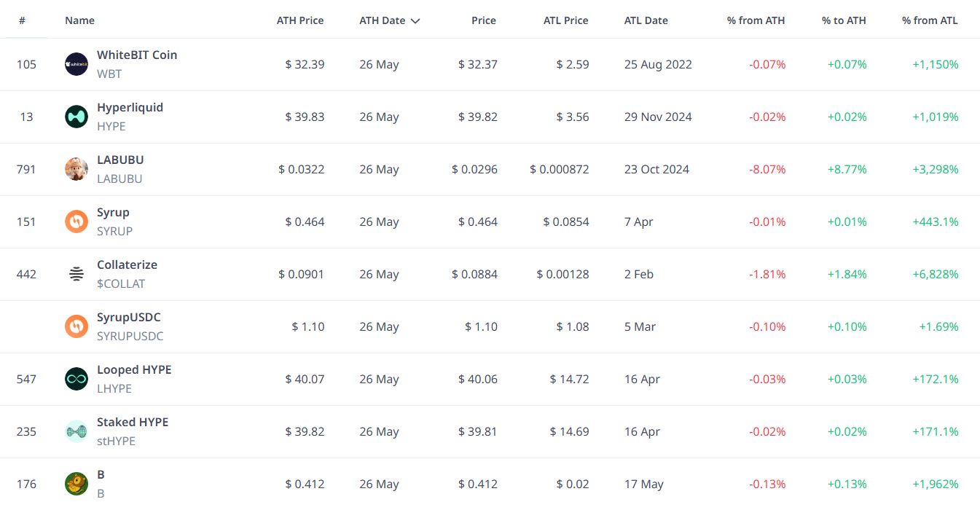
Task: Sort by % to ATH header
Action: tap(844, 20)
